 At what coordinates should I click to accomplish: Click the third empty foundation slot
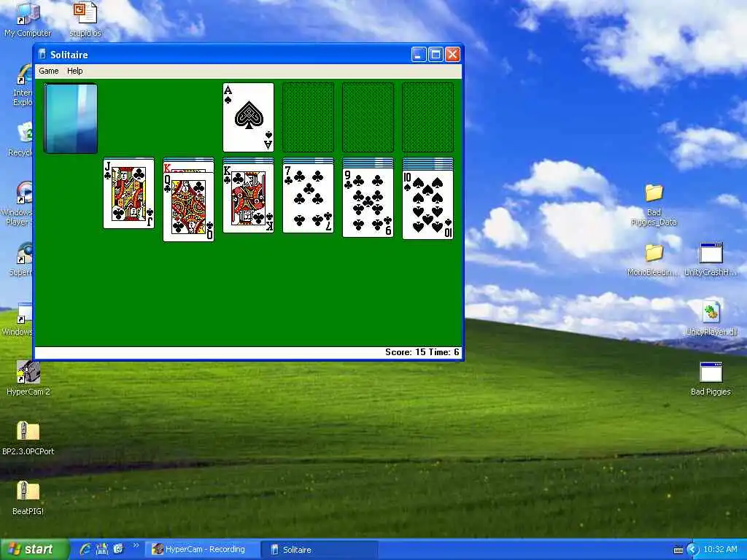click(368, 117)
